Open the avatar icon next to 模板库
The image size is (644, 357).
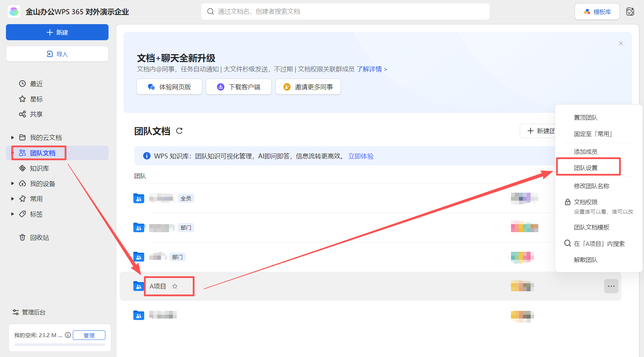tap(630, 12)
